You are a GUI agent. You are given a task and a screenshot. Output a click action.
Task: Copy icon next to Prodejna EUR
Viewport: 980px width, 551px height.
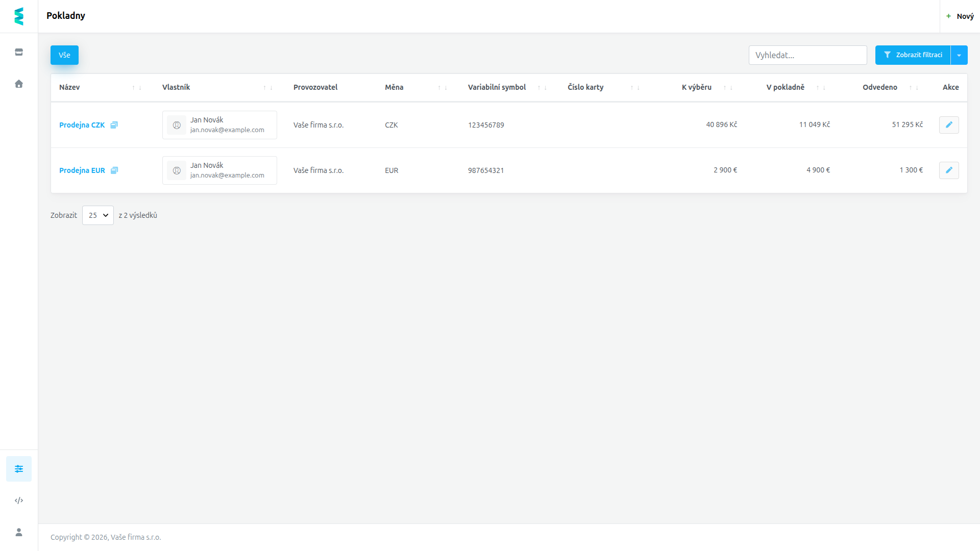pyautogui.click(x=114, y=170)
